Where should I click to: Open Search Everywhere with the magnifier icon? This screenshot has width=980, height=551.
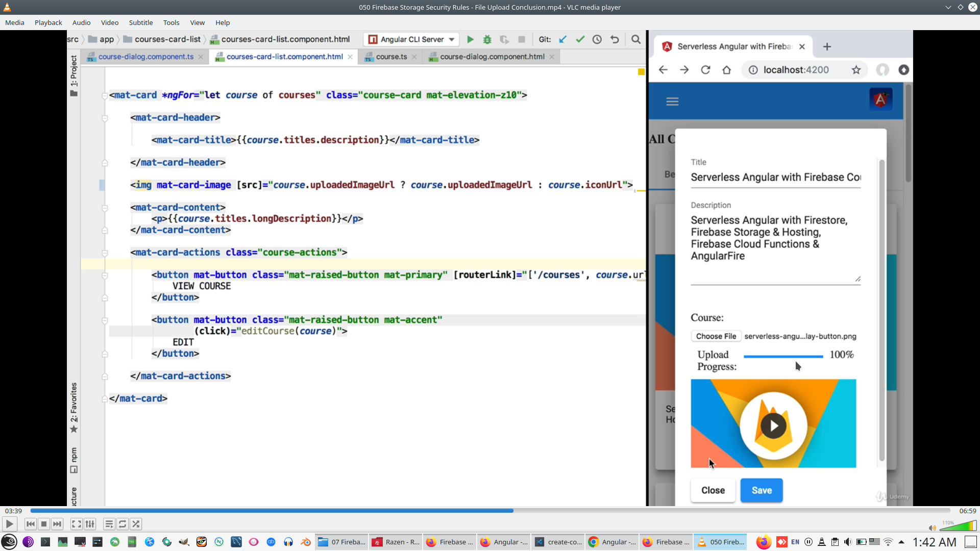[636, 39]
